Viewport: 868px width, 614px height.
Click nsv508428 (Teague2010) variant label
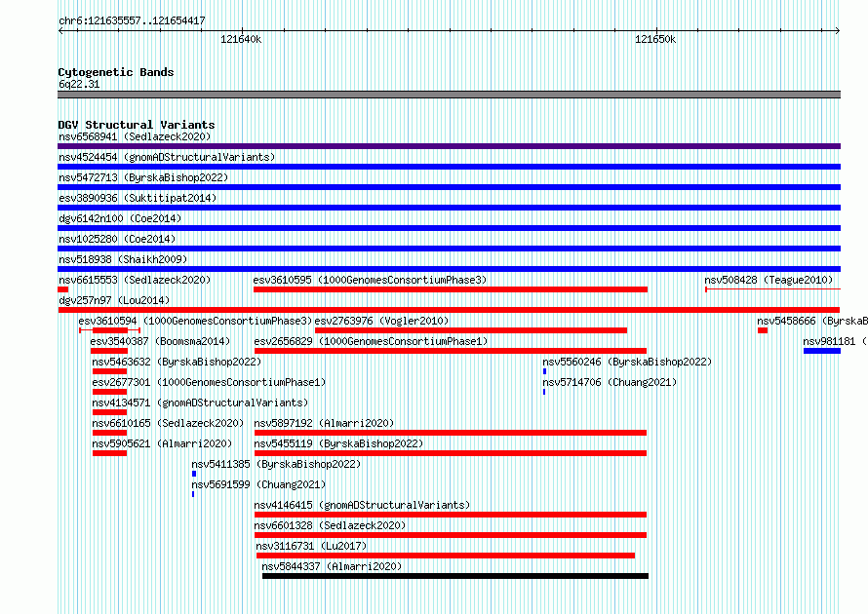click(x=769, y=280)
